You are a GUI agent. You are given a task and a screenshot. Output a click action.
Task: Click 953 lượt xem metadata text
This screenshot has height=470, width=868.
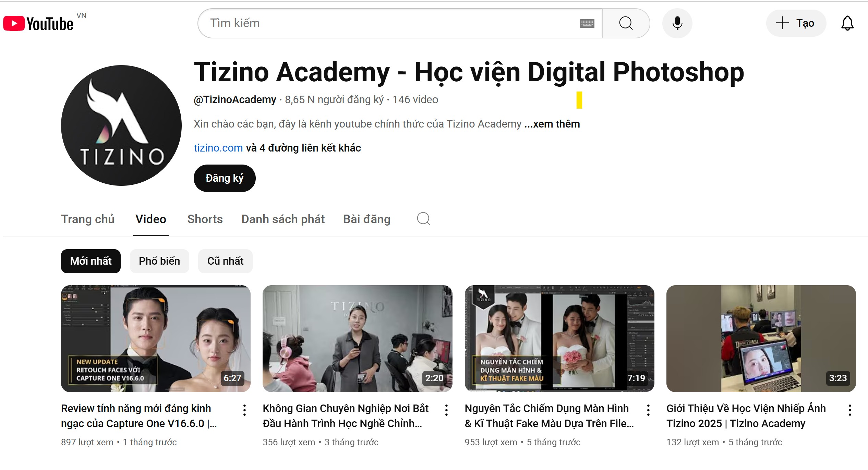(491, 442)
